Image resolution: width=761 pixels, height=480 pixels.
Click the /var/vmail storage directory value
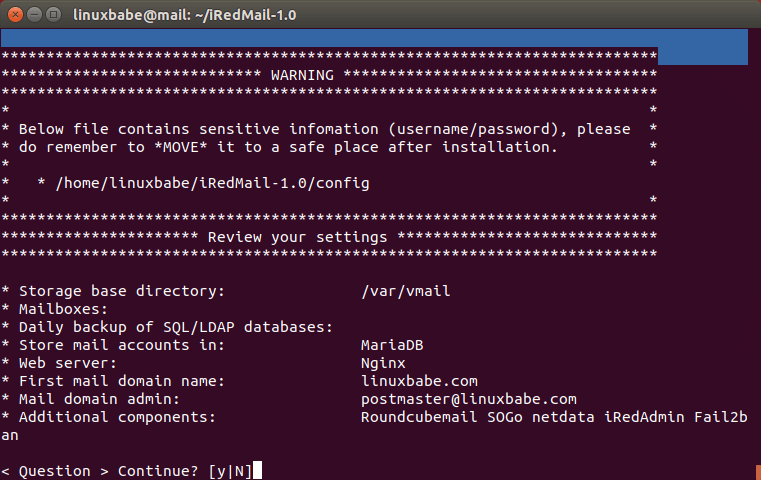[x=406, y=291]
